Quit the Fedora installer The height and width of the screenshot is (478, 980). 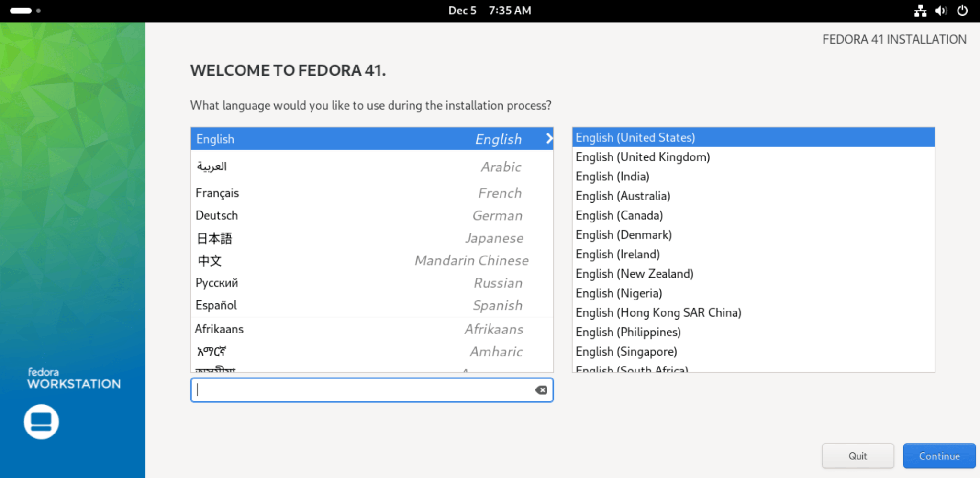(x=857, y=456)
